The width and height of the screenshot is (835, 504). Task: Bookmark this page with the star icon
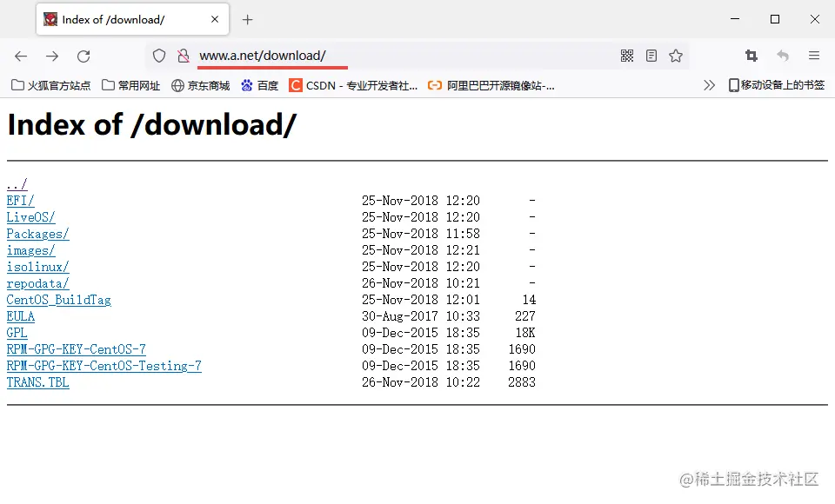tap(676, 55)
